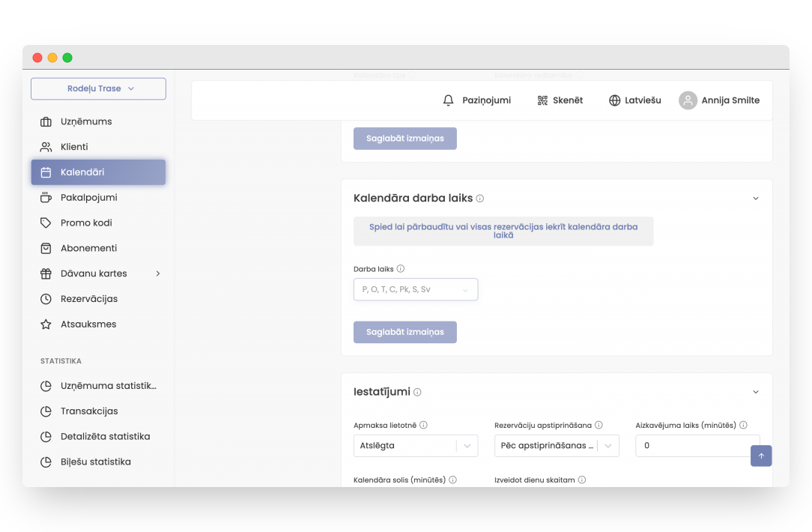Collapse the Kalendāra darba laiks section
This screenshot has width=812, height=532.
pos(755,199)
